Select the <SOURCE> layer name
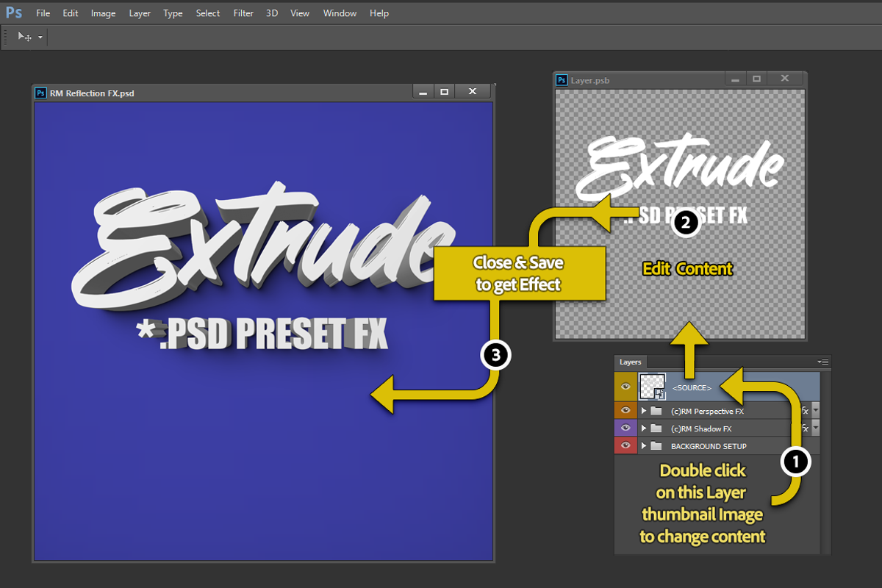This screenshot has width=882, height=588. (x=692, y=388)
